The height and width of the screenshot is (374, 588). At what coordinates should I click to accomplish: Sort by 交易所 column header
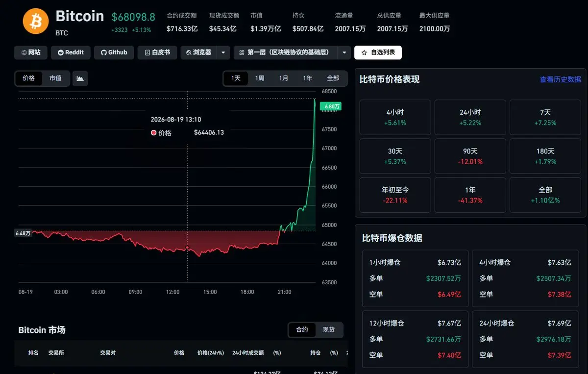tap(56, 353)
